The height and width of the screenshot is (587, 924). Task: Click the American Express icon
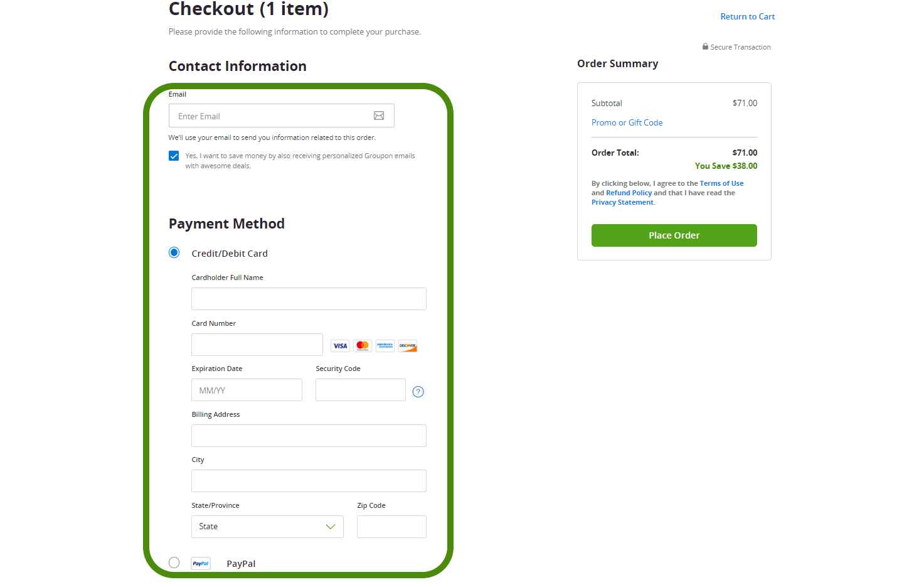click(385, 345)
